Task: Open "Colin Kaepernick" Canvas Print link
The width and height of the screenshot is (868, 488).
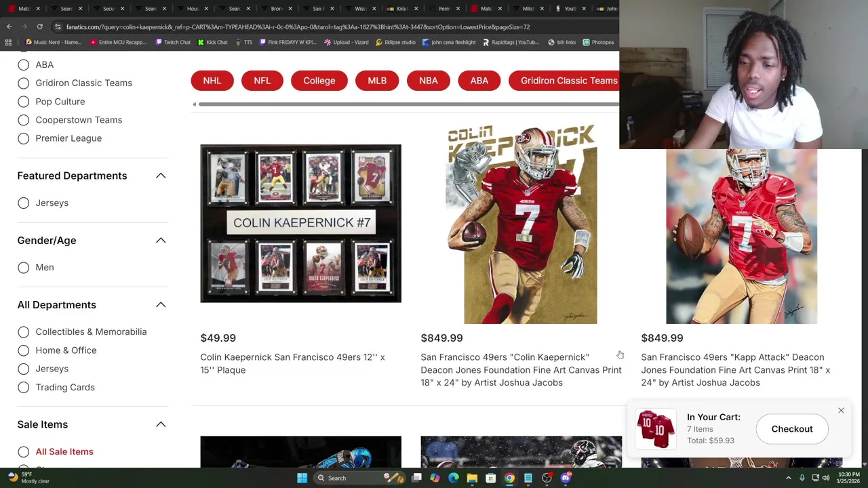Action: pos(521,369)
